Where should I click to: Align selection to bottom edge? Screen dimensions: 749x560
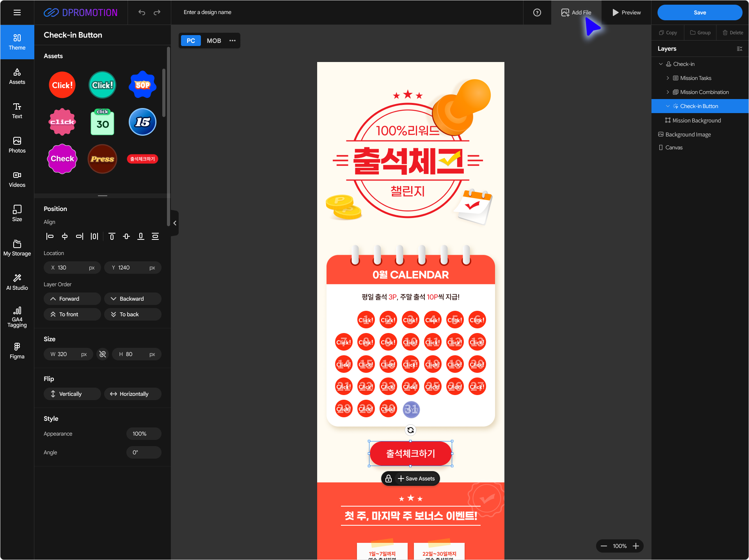pyautogui.click(x=141, y=236)
